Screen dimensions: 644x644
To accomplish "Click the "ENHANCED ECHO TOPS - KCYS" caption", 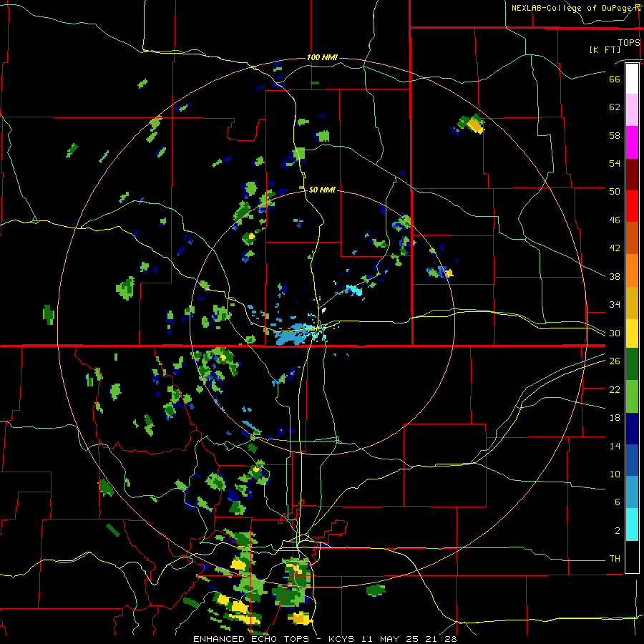I will 275,639.
